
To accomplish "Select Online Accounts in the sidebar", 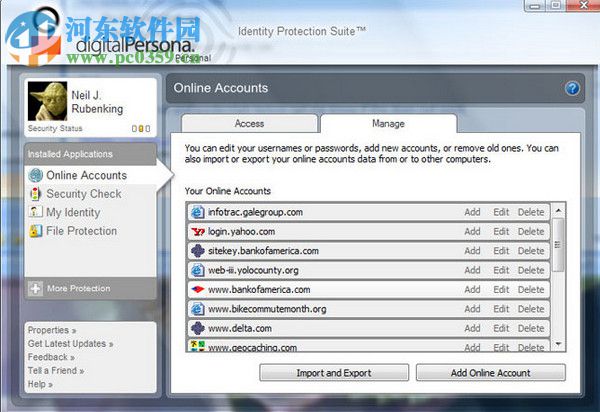I will (86, 175).
